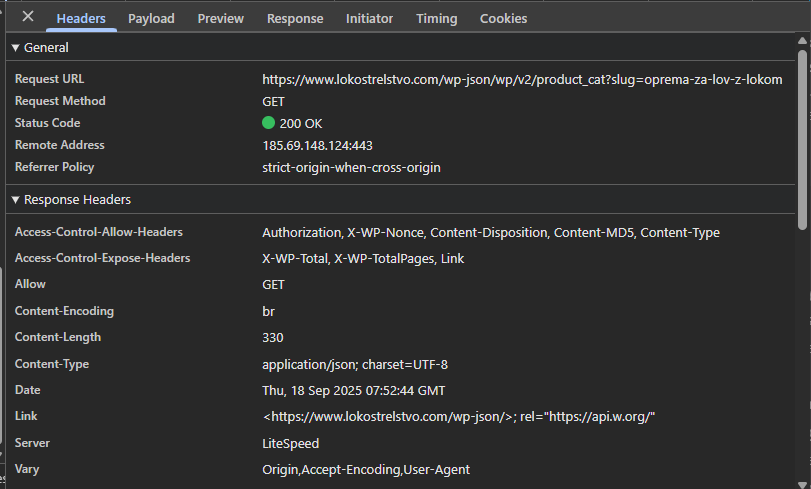Select the Link header value

(x=459, y=417)
